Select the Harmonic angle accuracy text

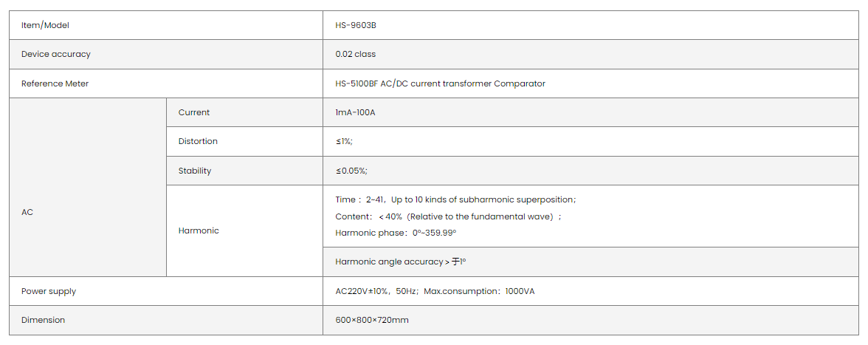(x=401, y=262)
